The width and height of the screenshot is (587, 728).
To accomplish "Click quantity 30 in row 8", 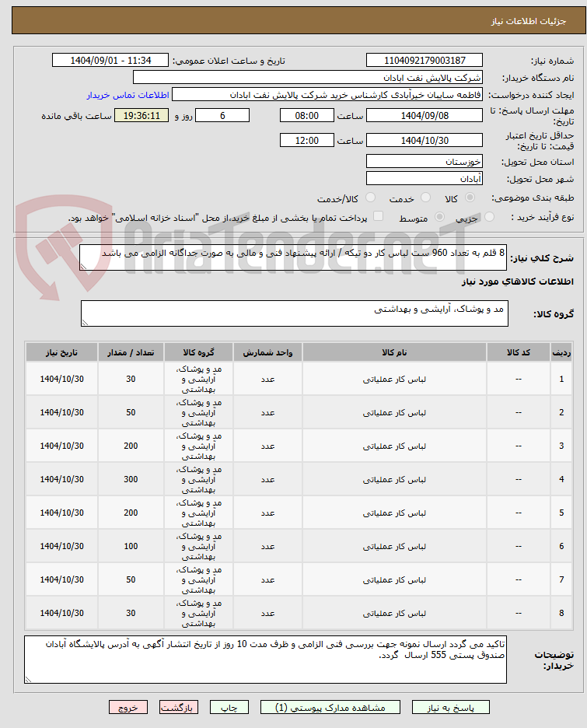I will tap(131, 613).
